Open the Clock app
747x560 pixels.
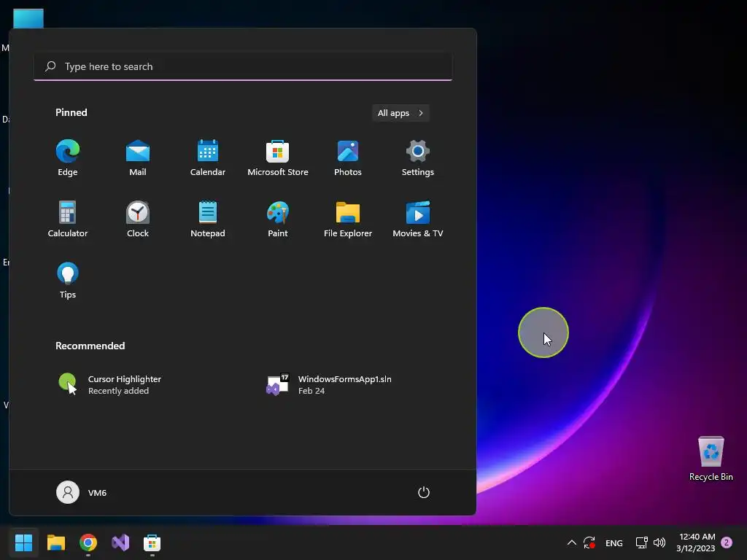138,219
